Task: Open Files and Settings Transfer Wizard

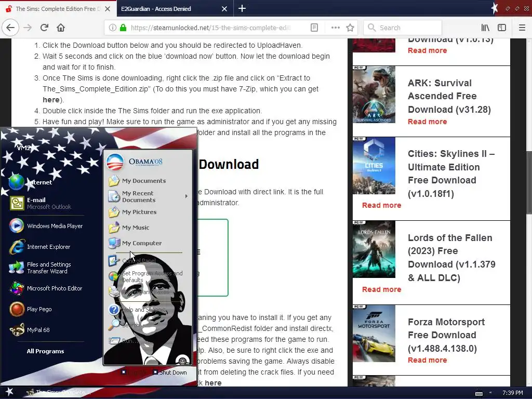Action: (x=41, y=268)
